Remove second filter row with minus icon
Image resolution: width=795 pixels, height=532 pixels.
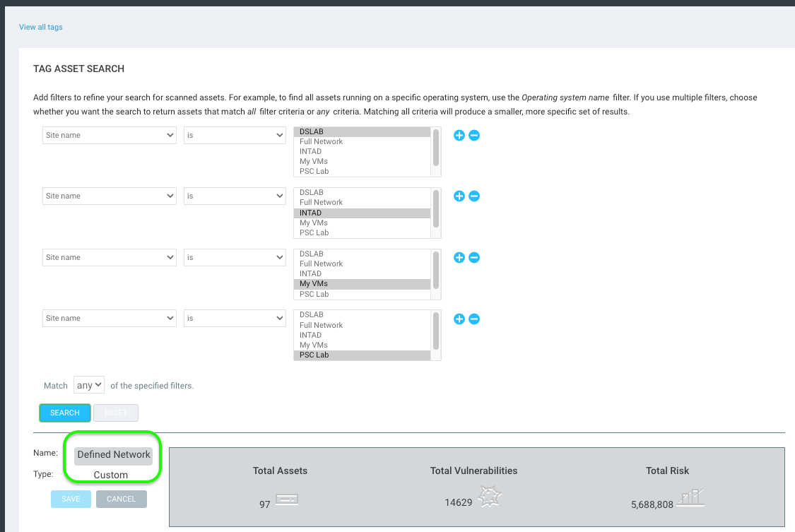(x=474, y=196)
